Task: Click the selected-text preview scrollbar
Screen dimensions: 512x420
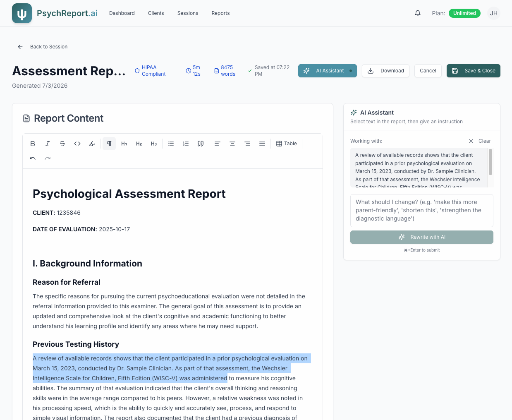Action: (490, 162)
